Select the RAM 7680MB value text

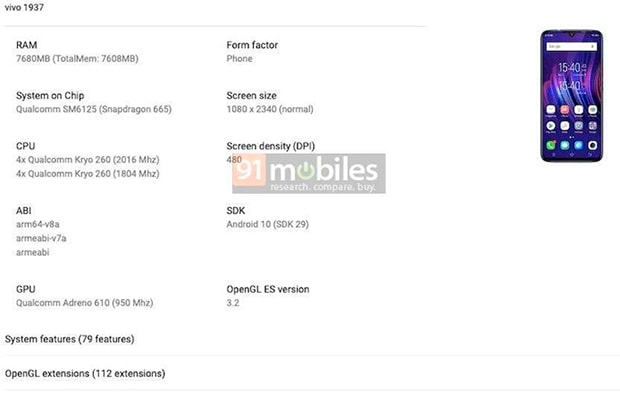pos(77,59)
